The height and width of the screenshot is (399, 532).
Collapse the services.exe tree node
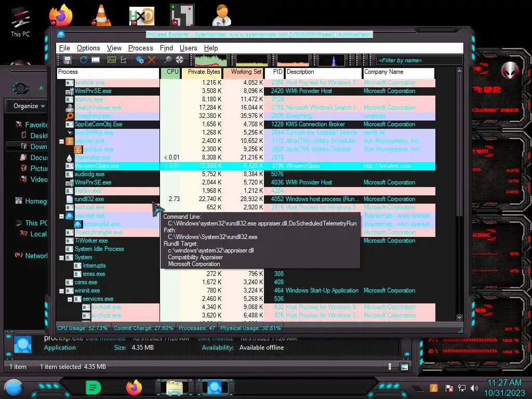coord(70,299)
